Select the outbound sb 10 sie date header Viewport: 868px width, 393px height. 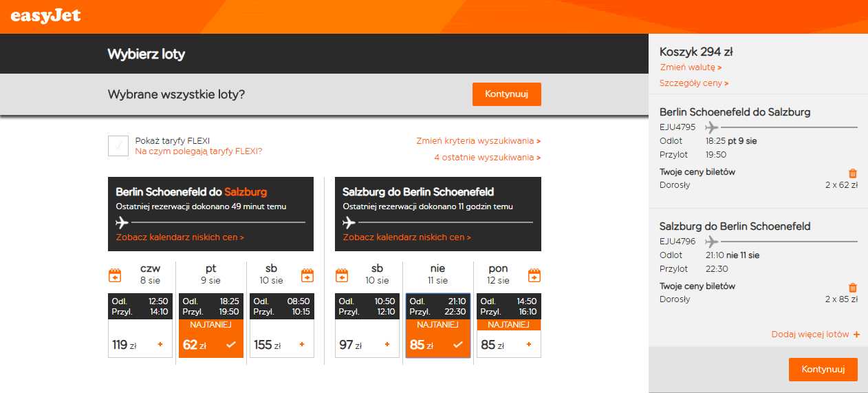(271, 274)
